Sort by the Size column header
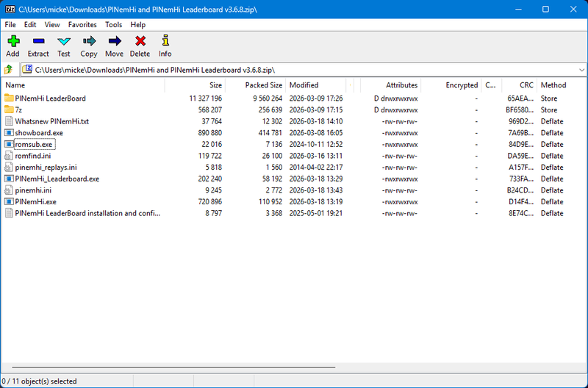This screenshot has height=388, width=588. click(x=195, y=85)
